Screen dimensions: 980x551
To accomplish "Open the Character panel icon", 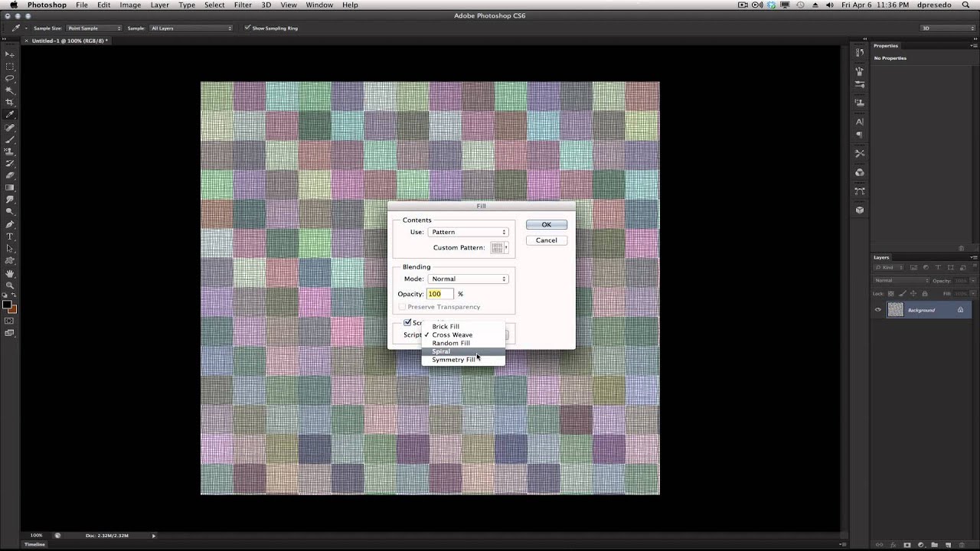I will [x=859, y=122].
